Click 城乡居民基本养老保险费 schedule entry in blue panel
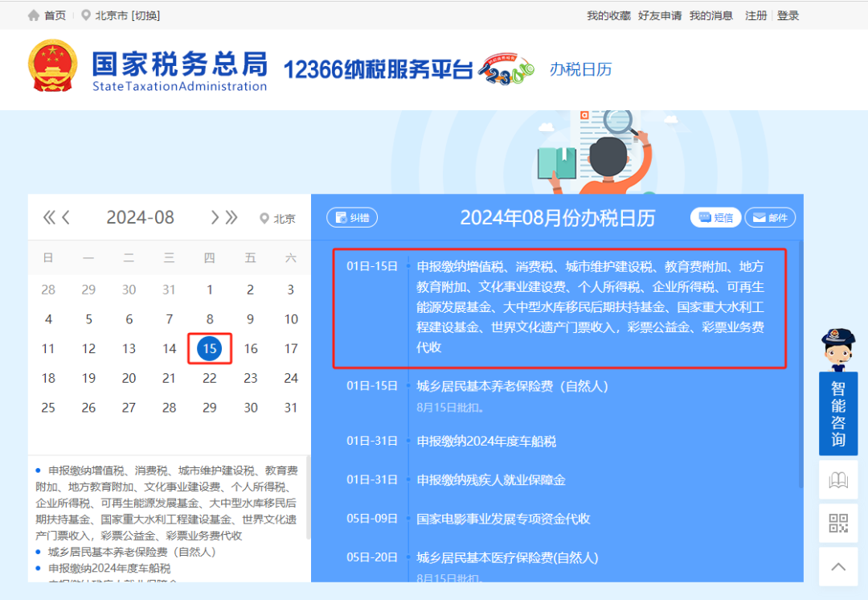Viewport: 868px width, 600px height. pos(512,386)
